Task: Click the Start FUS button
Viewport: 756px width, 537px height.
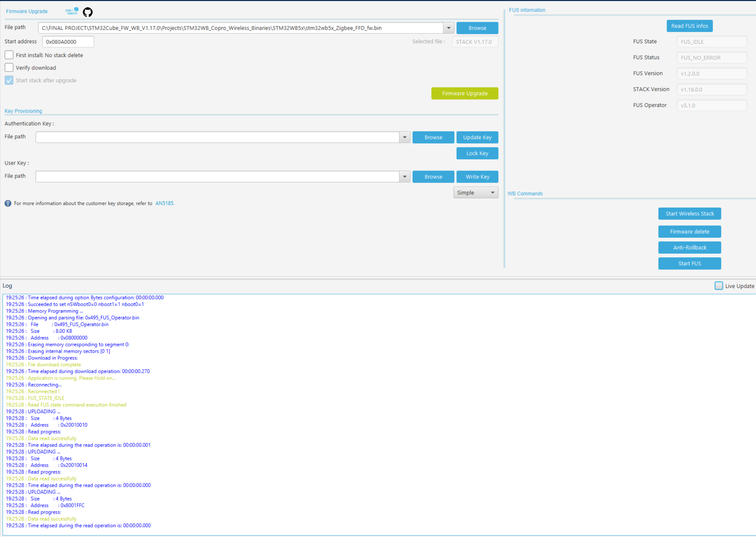Action: pos(690,263)
